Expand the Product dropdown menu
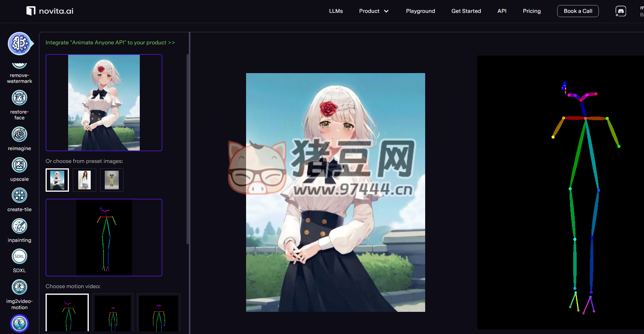This screenshot has height=334, width=644. click(373, 11)
